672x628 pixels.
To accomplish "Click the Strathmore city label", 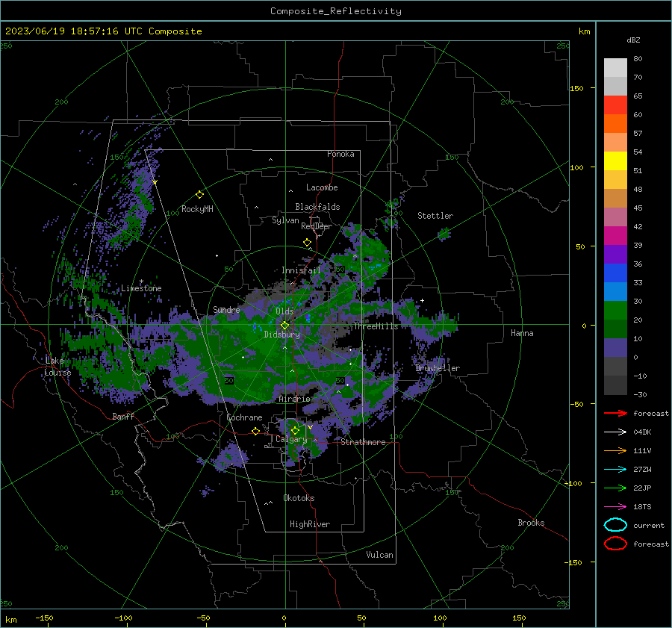I will 363,442.
